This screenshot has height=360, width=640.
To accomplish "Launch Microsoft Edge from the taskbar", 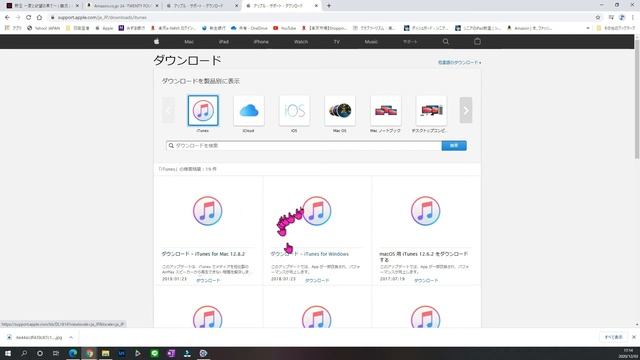I will pyautogui.click(x=73, y=353).
